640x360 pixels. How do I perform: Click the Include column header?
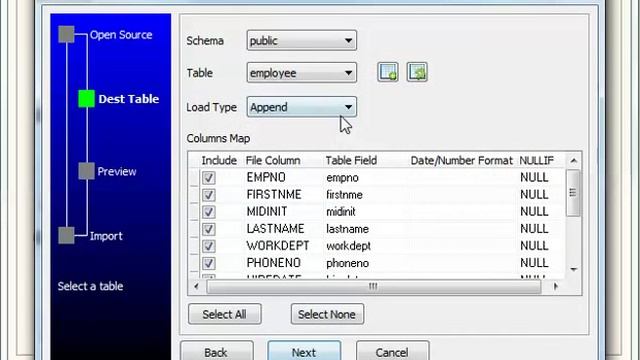click(219, 160)
